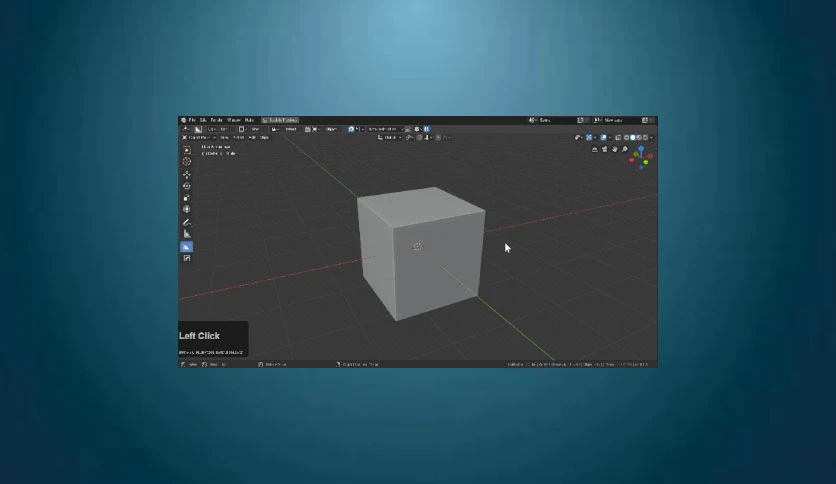Switch perspective/orthographic view icon
Viewport: 836px width, 484px height.
[x=595, y=149]
